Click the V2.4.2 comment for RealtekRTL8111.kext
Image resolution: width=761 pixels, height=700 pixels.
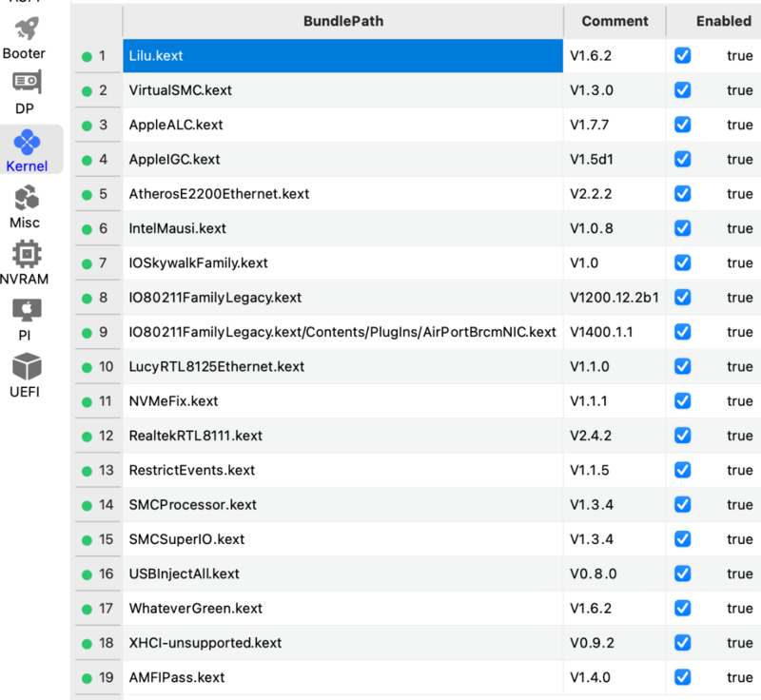coord(591,436)
